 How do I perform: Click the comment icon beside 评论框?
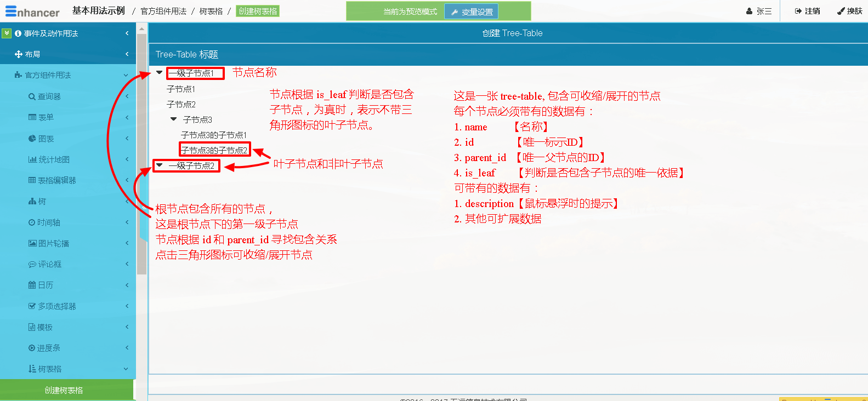click(x=32, y=264)
